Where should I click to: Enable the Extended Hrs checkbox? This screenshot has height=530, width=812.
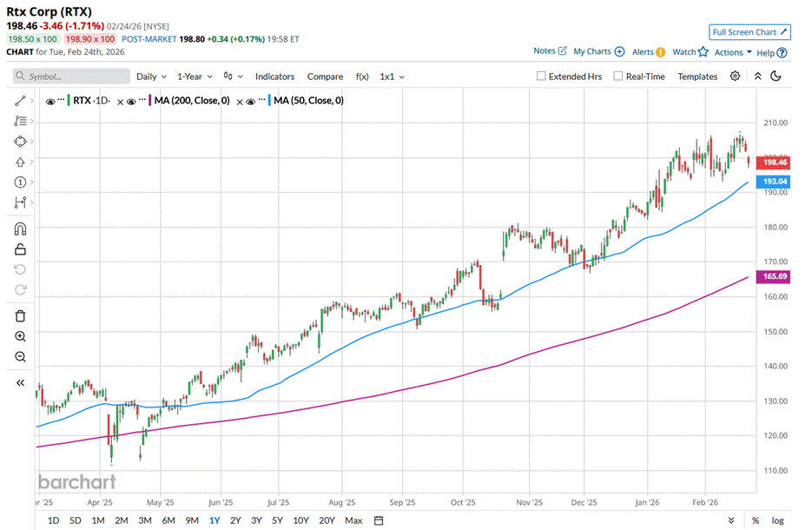coord(541,76)
